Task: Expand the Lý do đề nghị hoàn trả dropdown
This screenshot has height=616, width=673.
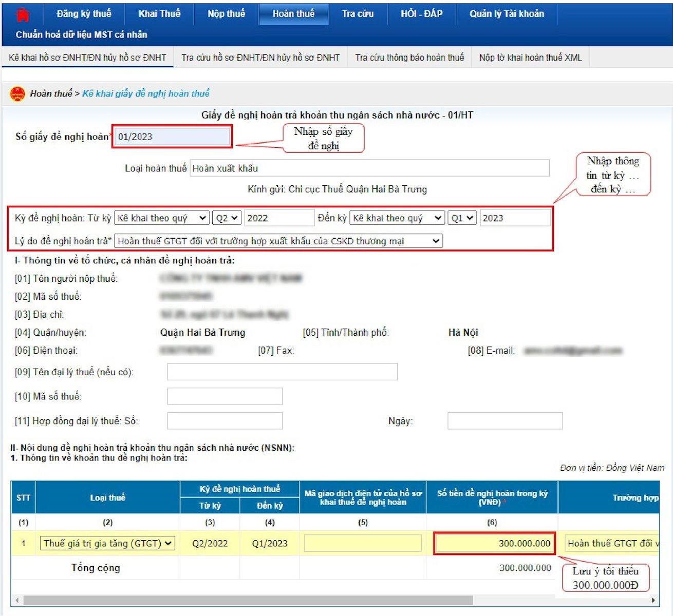Action: pyautogui.click(x=278, y=241)
